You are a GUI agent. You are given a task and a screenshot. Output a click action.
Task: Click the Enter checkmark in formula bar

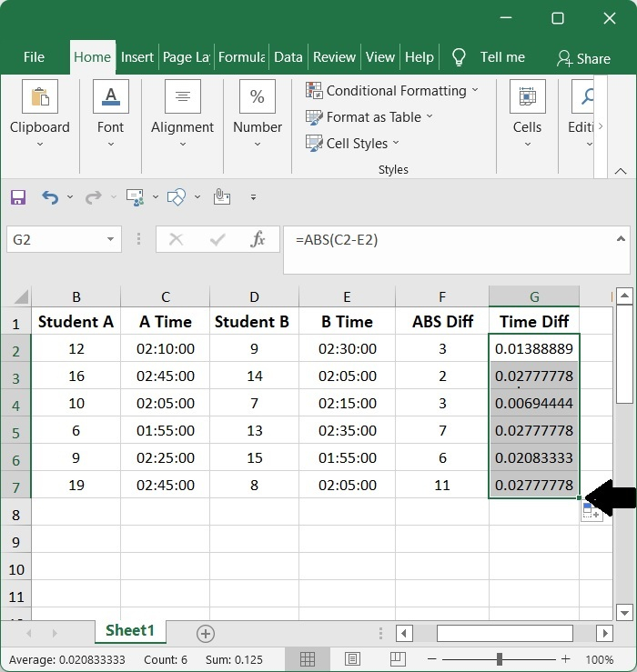tap(217, 239)
